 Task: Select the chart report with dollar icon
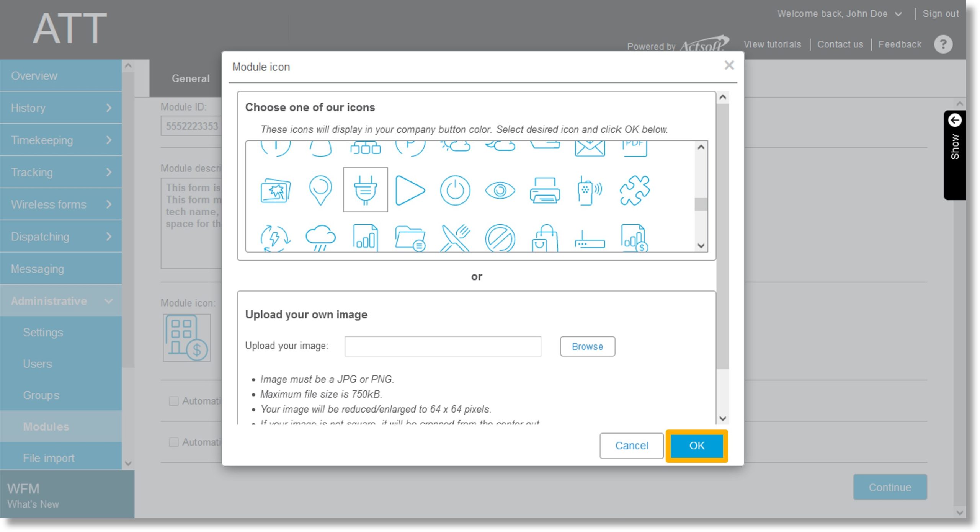(634, 238)
